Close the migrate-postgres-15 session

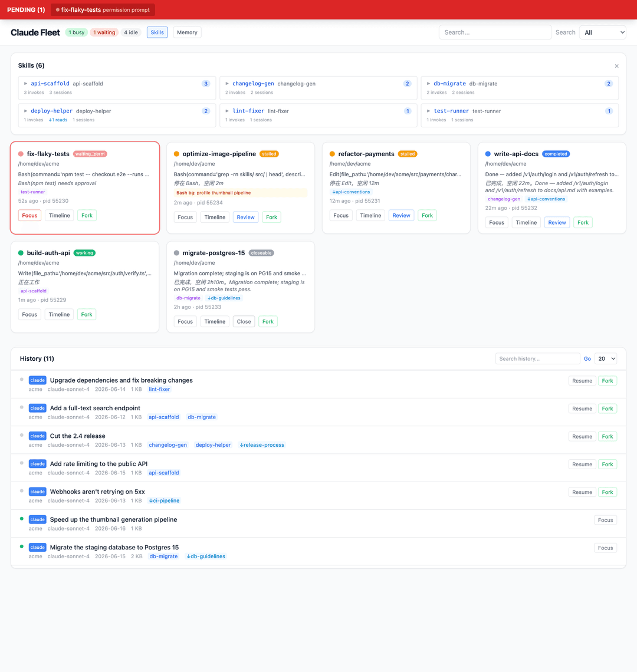pos(244,321)
